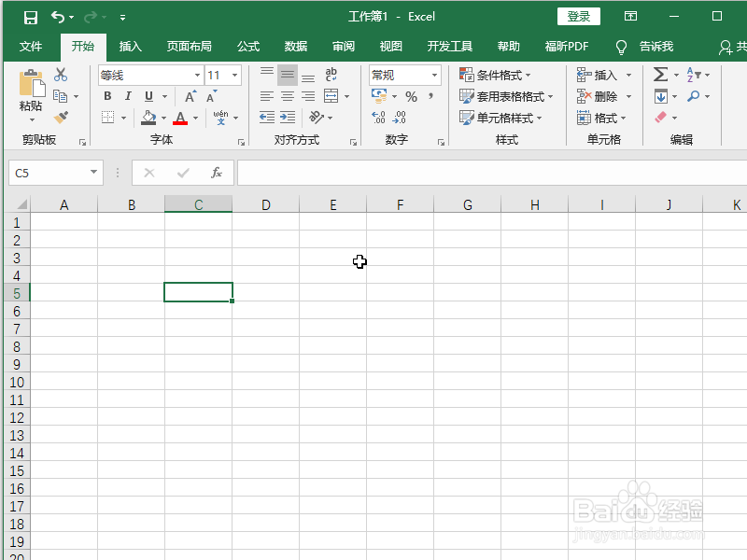Click the AutoSum sigma icon

click(x=660, y=75)
